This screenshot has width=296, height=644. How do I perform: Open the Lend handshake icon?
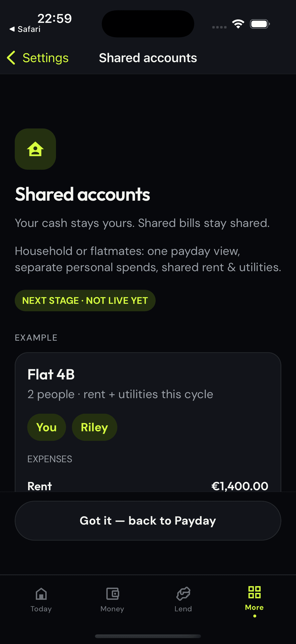pos(183,593)
